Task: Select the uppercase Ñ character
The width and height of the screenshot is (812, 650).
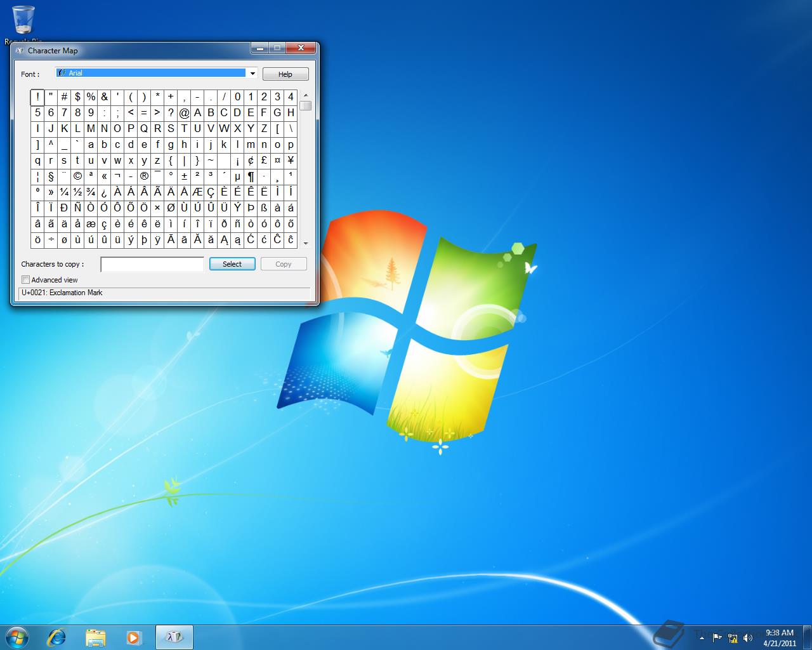Action: [x=77, y=208]
